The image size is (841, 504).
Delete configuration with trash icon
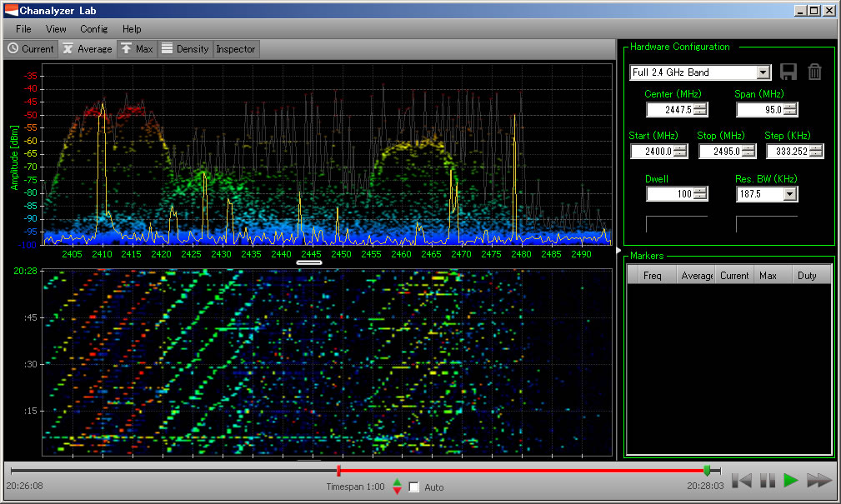click(x=814, y=72)
